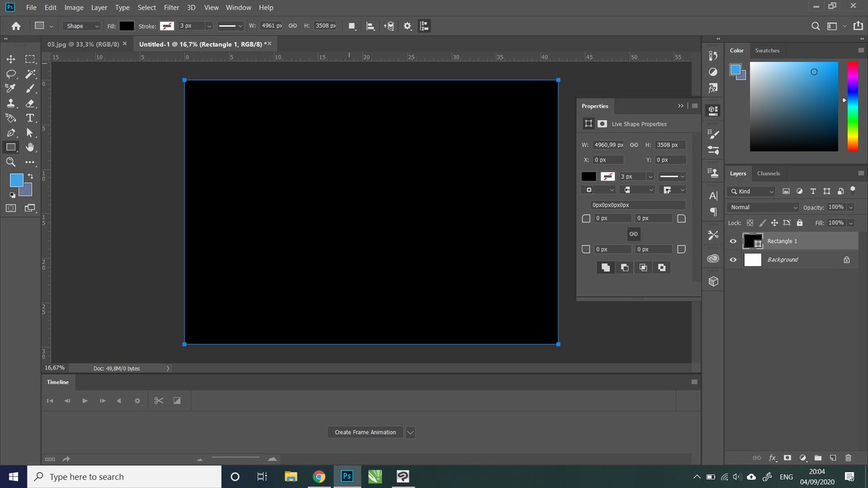Activate the Brush tool

tap(30, 88)
